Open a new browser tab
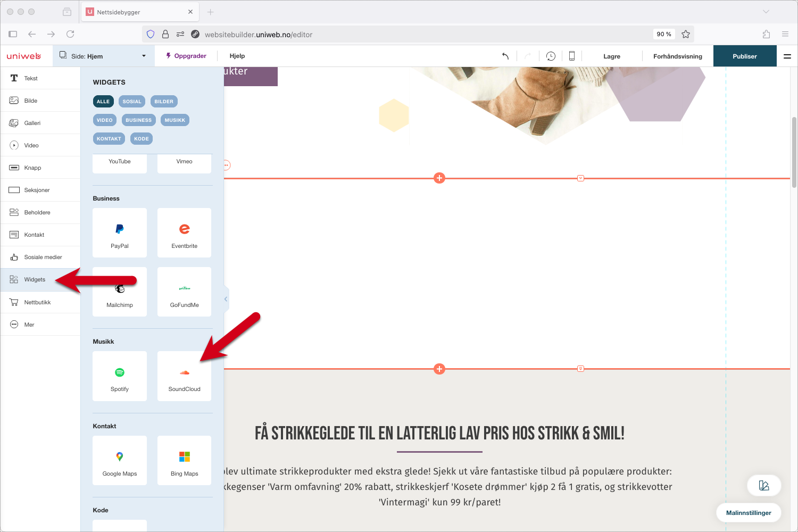This screenshot has height=532, width=798. (x=211, y=12)
